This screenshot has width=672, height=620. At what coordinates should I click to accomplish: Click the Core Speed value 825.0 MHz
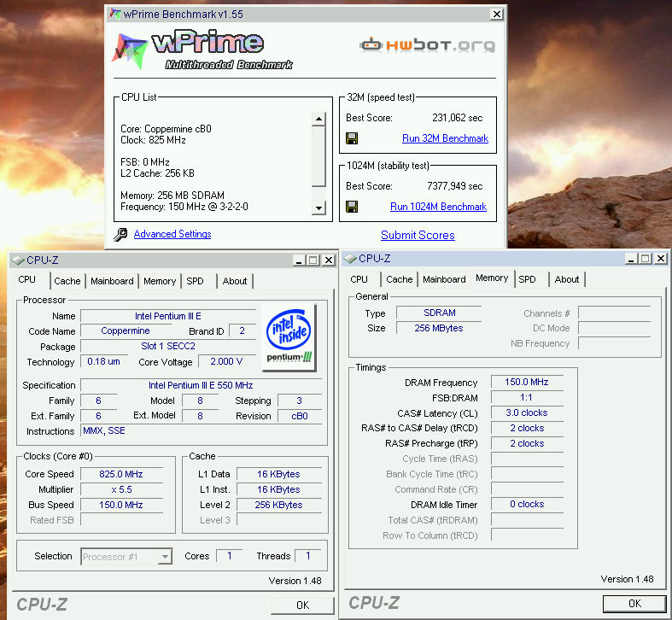click(x=121, y=474)
